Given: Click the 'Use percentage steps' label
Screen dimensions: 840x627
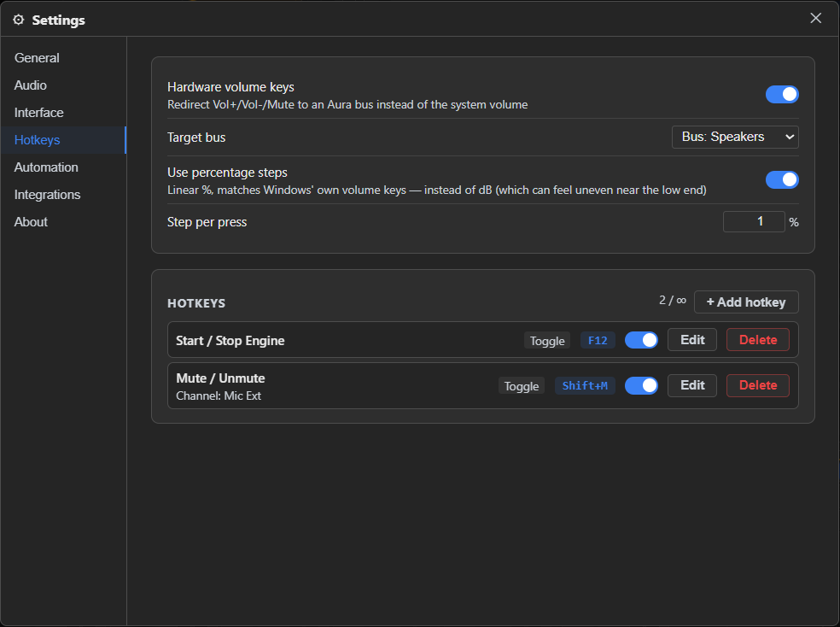Looking at the screenshot, I should 227,173.
